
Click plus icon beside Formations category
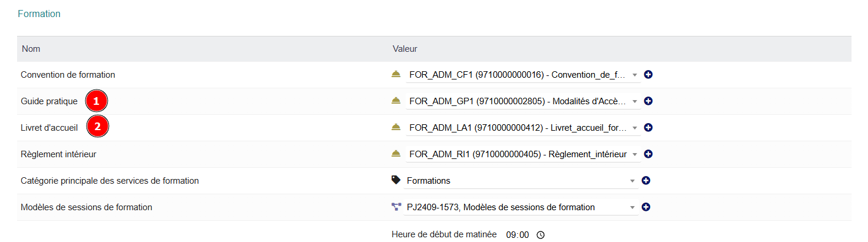(x=646, y=181)
